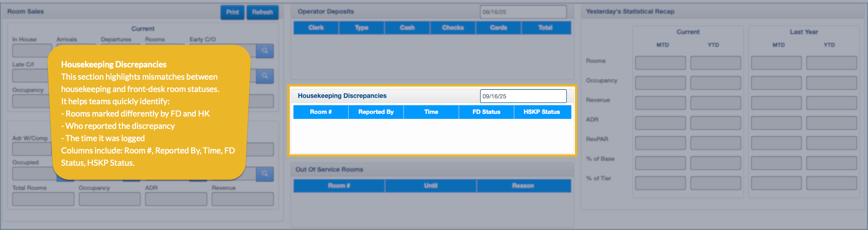Click the Print button in Room Sales
Screen dimensions: 868x230
point(232,12)
